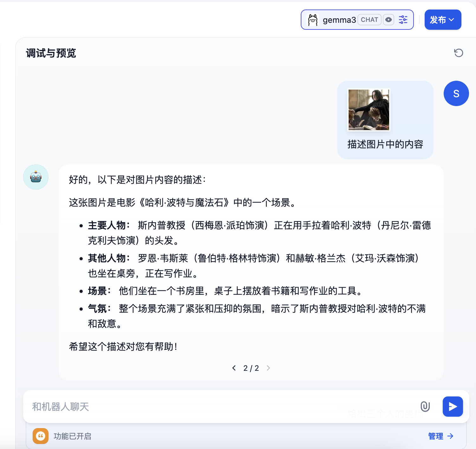This screenshot has height=449, width=476.
Task: Open the 发布 publish dropdown
Action: pos(443,20)
